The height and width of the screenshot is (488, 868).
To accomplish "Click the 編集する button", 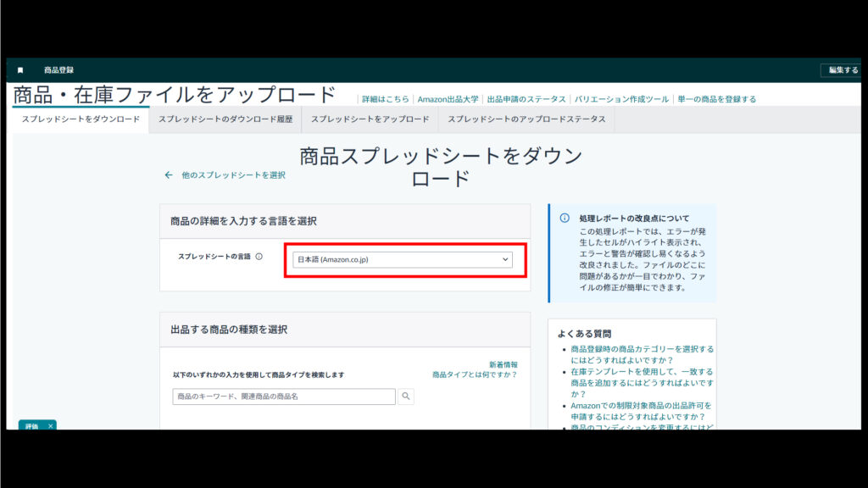I will pos(843,70).
